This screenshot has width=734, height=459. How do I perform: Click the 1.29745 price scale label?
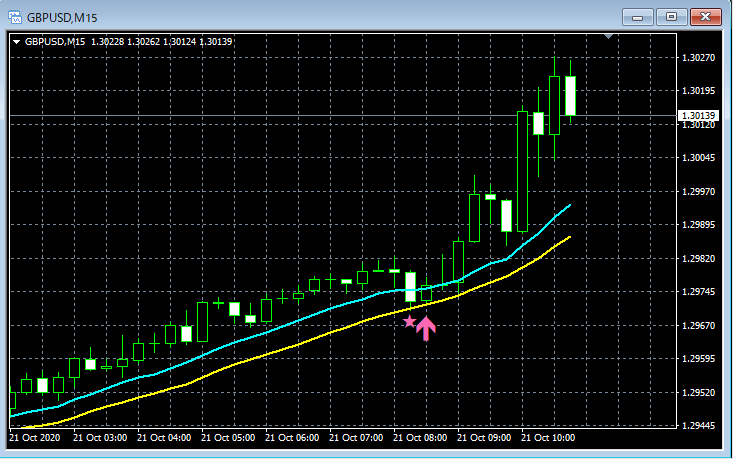pyautogui.click(x=698, y=292)
